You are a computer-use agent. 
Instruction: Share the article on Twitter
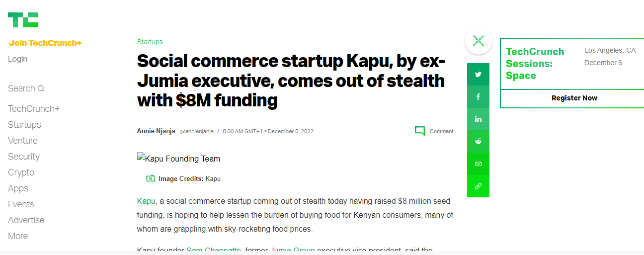click(478, 75)
